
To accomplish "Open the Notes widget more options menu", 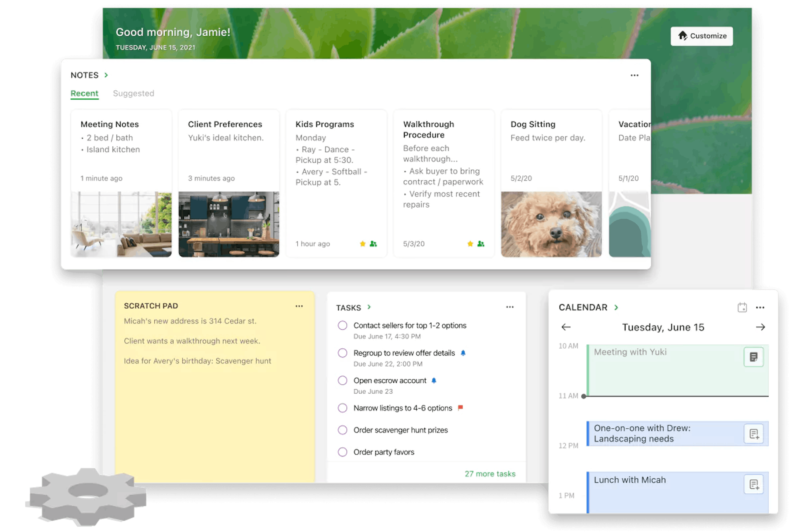I will tap(634, 75).
